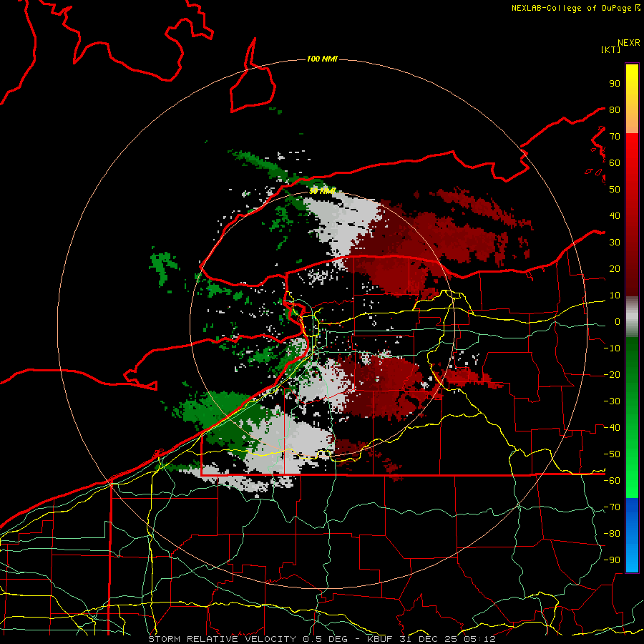The width and height of the screenshot is (644, 644).
Task: Pick the light blue color bar segment near -90
Action: click(632, 560)
